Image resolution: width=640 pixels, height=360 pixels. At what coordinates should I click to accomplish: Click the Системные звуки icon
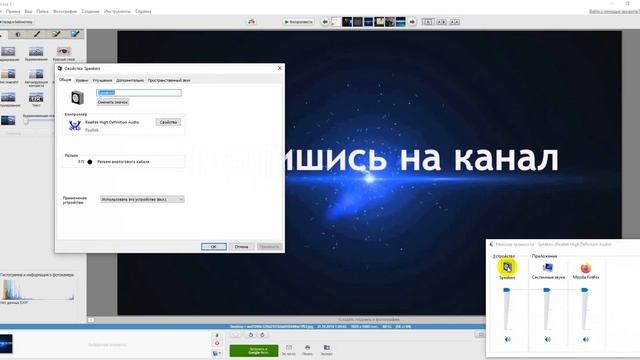[548, 268]
